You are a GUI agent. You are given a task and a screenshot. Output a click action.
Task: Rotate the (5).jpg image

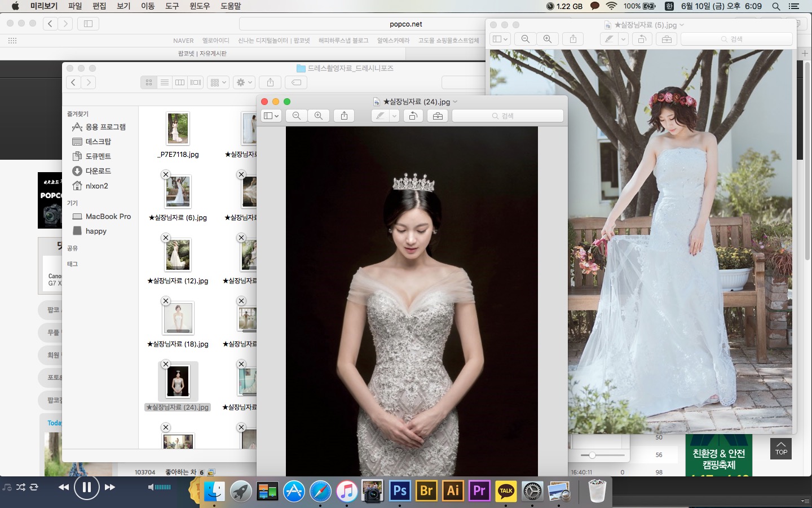tap(642, 39)
